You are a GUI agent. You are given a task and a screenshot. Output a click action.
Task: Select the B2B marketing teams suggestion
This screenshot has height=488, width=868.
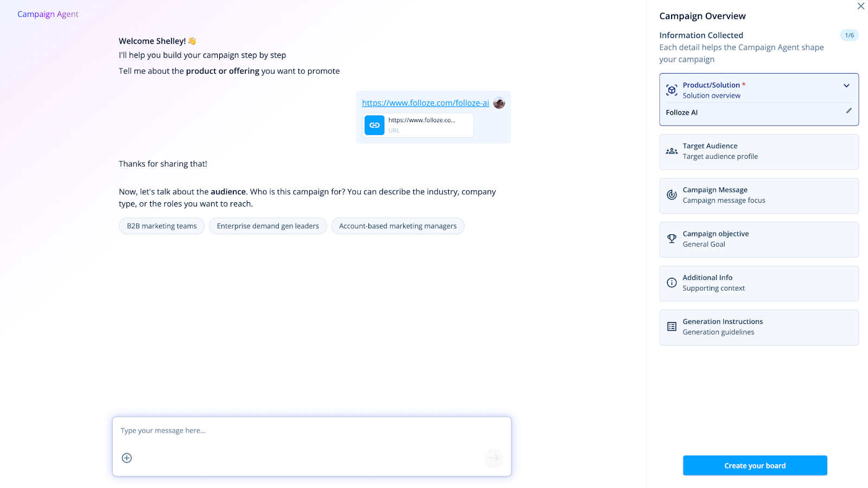pos(162,226)
